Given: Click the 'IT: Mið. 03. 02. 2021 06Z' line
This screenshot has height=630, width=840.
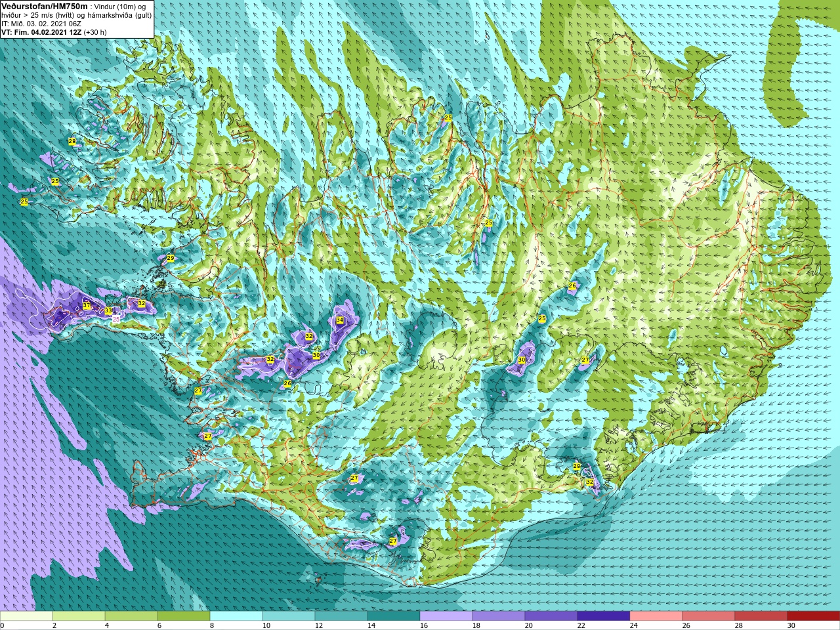Looking at the screenshot, I should (x=43, y=23).
